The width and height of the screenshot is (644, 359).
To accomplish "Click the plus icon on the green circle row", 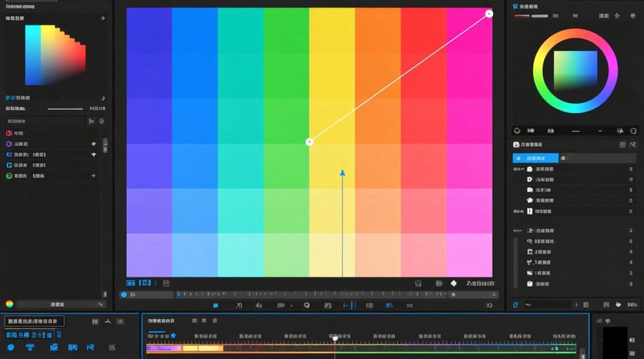I will pyautogui.click(x=93, y=176).
